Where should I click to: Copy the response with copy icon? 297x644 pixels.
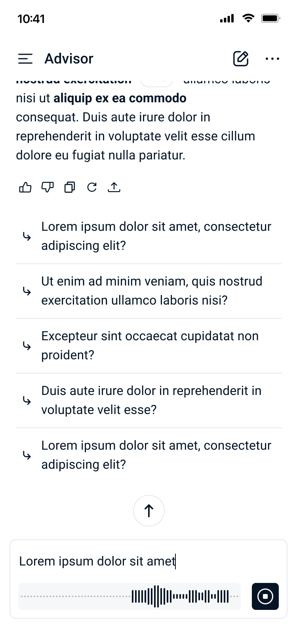click(70, 187)
